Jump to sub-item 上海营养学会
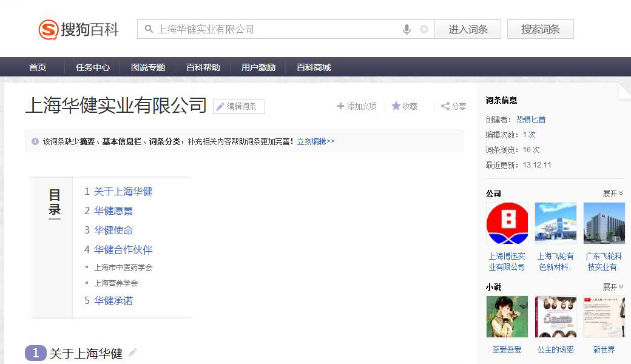The width and height of the screenshot is (631, 364). (116, 283)
